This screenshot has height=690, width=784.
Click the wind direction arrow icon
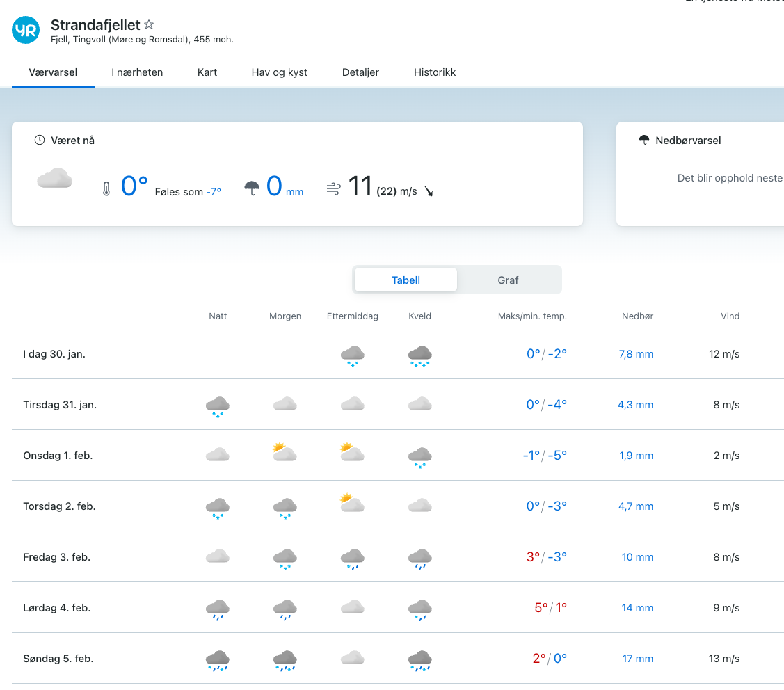tap(429, 191)
